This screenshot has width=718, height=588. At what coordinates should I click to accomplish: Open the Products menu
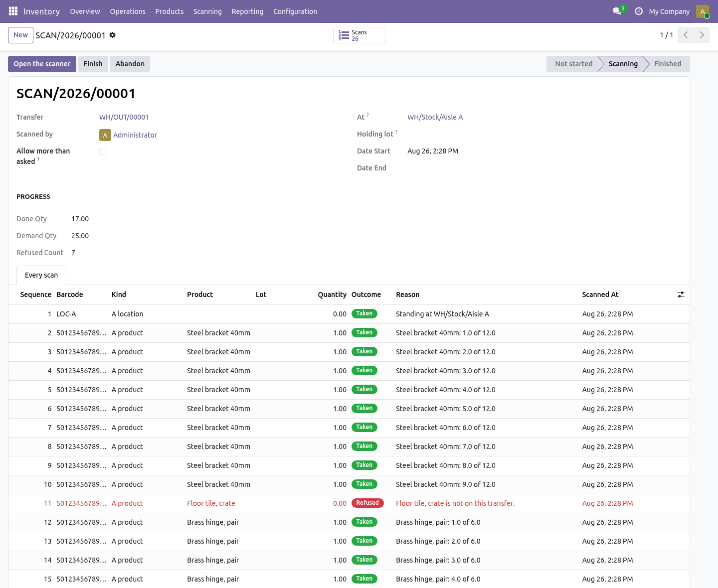170,11
